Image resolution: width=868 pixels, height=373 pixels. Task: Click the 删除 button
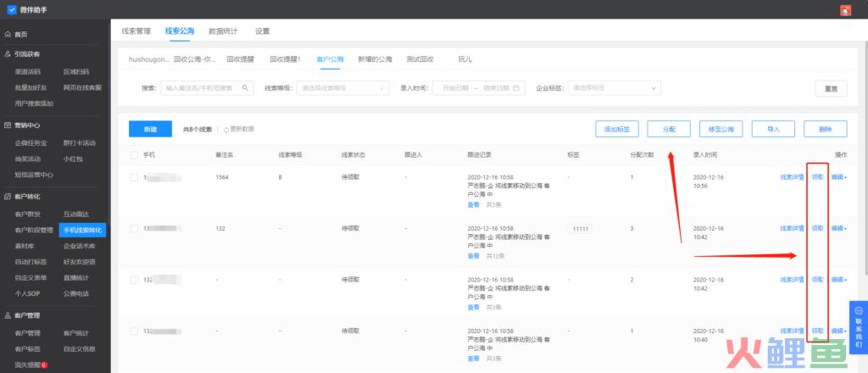tap(826, 129)
